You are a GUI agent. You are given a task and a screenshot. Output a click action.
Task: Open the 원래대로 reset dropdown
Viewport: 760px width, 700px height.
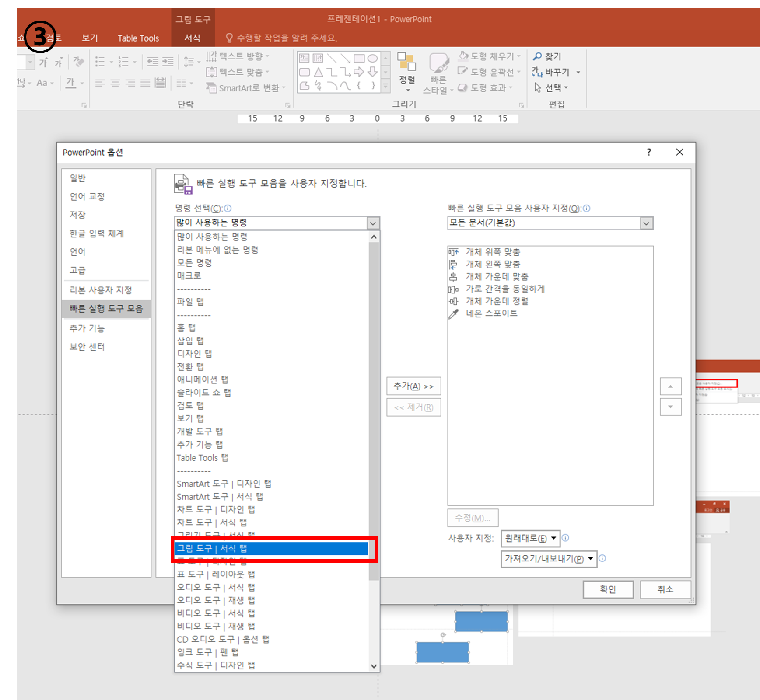point(531,538)
